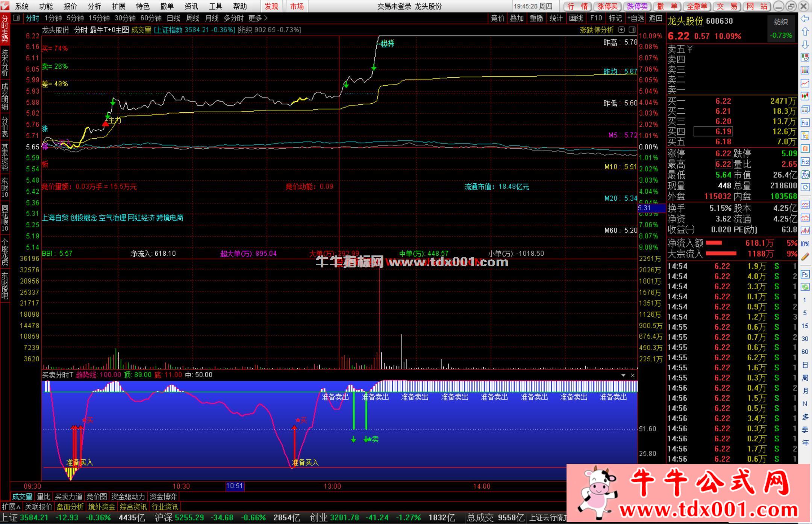The height and width of the screenshot is (524, 812).
Task: Open the 特色 menu
Action: tap(143, 6)
